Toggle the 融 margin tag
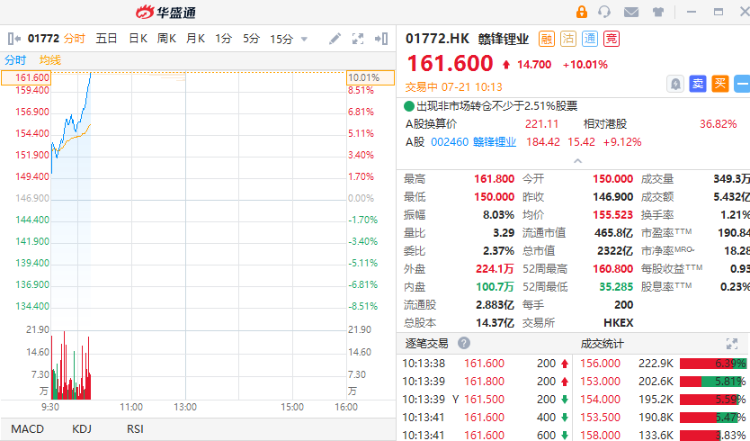The width and height of the screenshot is (750, 441). (x=546, y=39)
